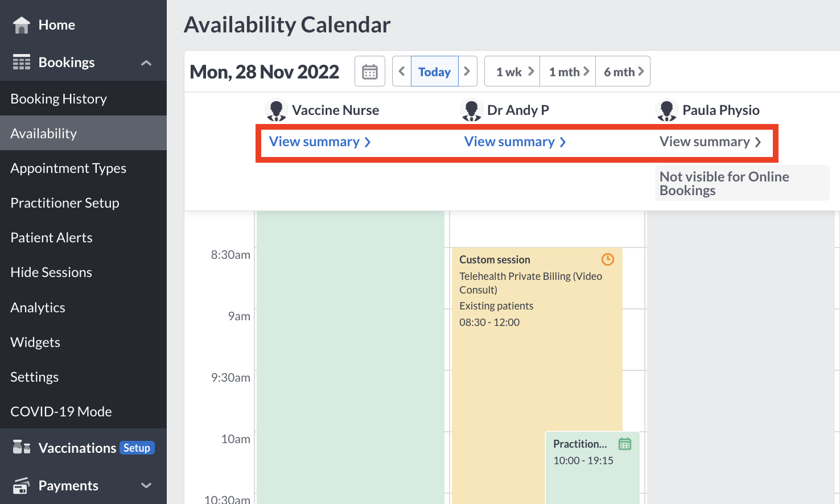Viewport: 840px width, 504px height.
Task: Click the Dr Andy P avatar
Action: click(x=471, y=109)
